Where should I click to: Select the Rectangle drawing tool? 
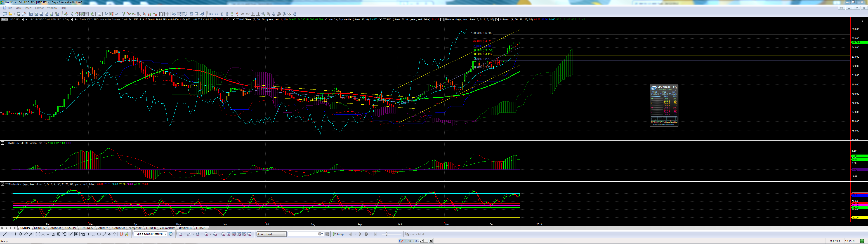94,234
